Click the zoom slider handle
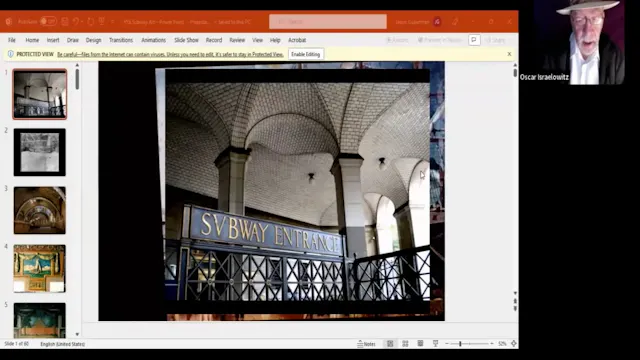The height and width of the screenshot is (360, 640). point(460,344)
